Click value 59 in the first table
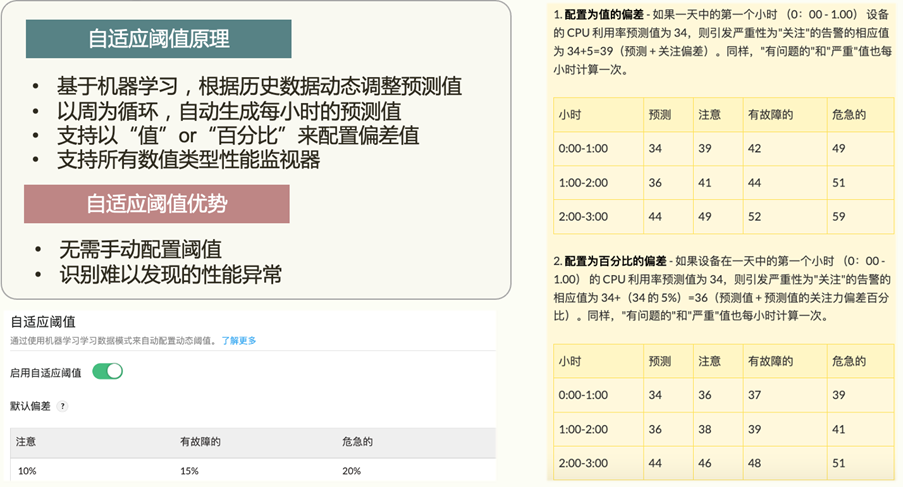This screenshot has height=487, width=903. click(838, 216)
